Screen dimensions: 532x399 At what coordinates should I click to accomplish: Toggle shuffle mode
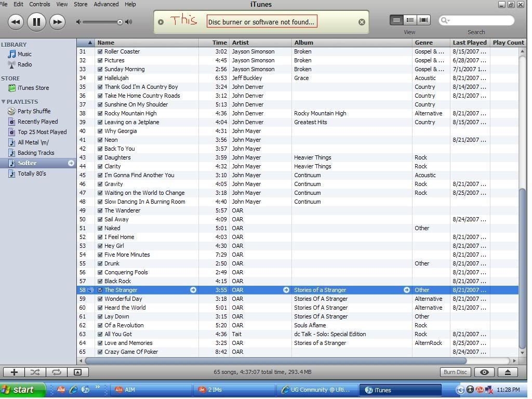35,373
